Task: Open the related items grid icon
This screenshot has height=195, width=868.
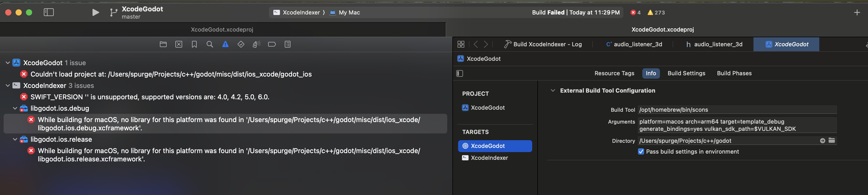Action: (461, 44)
